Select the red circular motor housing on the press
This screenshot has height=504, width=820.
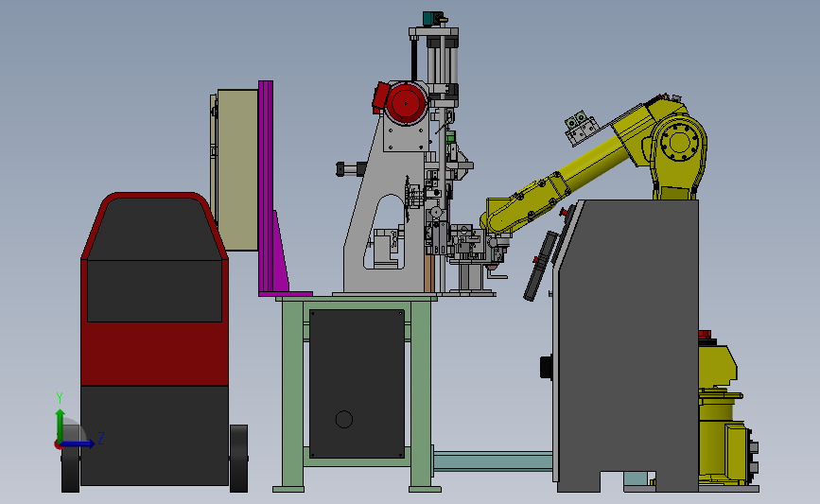click(x=407, y=103)
